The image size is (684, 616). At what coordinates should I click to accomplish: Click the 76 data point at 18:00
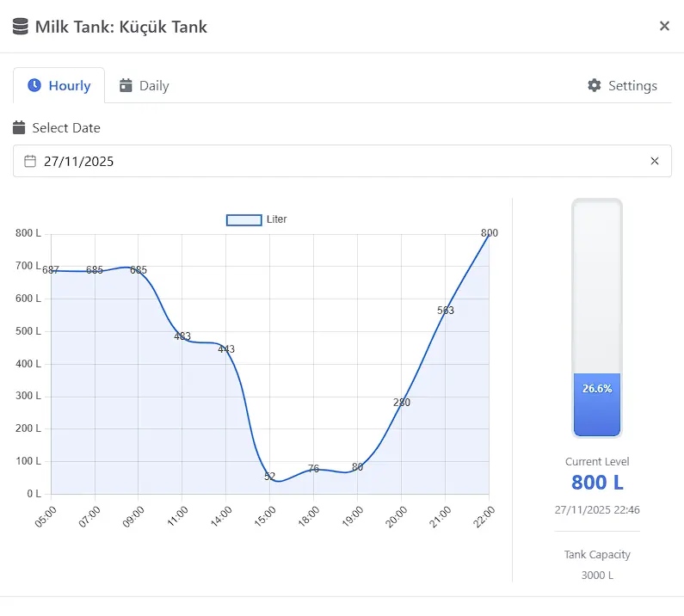coord(313,469)
